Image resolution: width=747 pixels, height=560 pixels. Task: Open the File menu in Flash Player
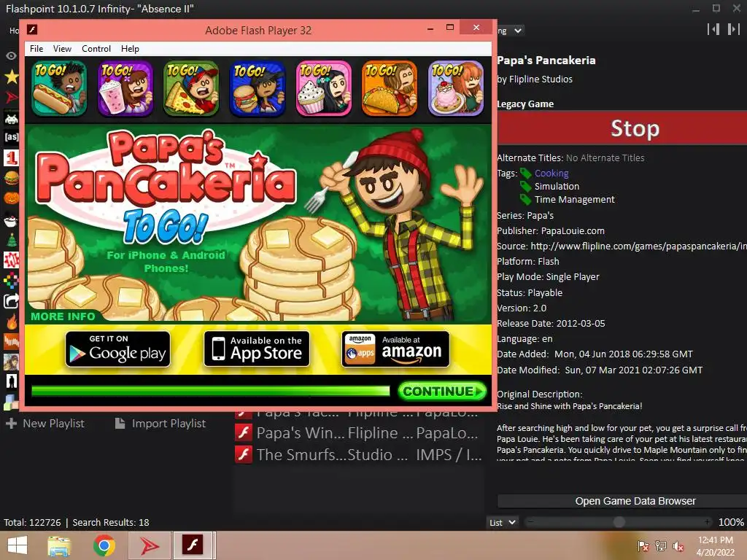(36, 49)
